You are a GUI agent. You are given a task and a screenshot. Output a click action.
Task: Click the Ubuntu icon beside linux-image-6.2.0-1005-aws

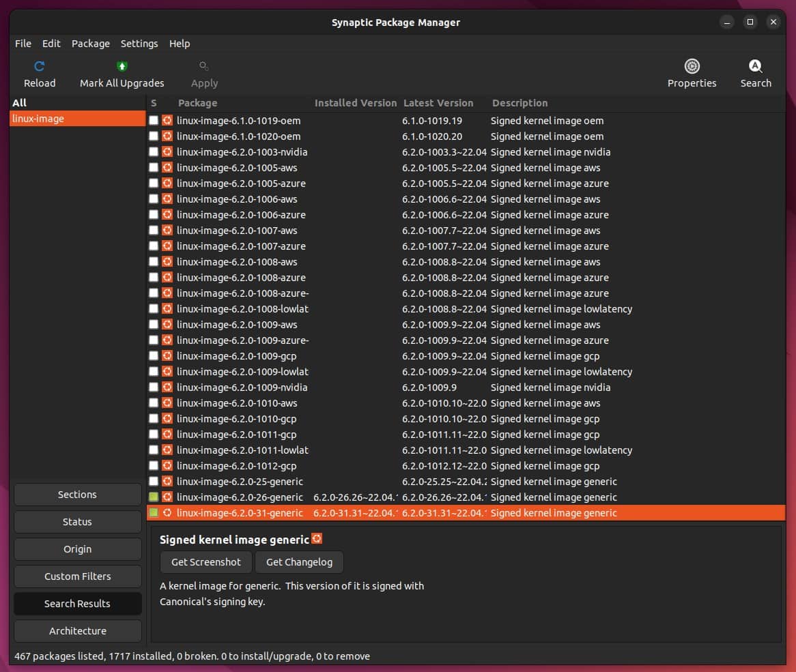pos(166,167)
